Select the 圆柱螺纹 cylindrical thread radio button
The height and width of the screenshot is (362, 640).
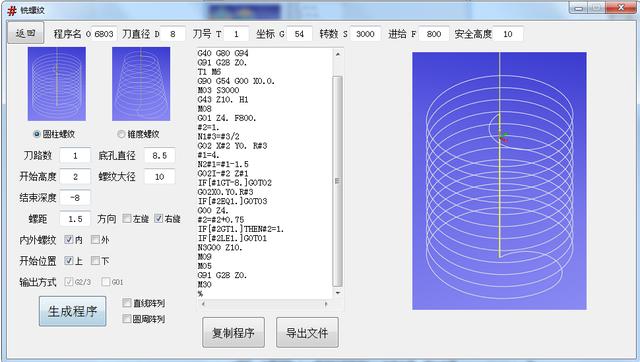[37, 134]
